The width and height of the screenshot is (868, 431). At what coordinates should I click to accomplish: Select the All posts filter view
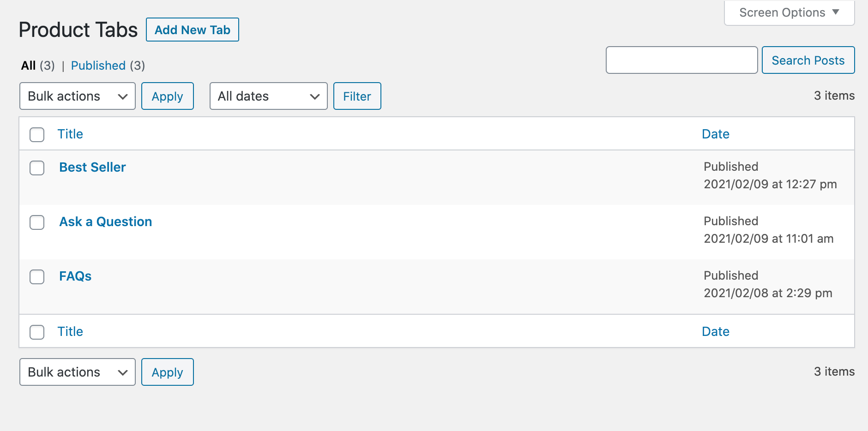pyautogui.click(x=28, y=66)
